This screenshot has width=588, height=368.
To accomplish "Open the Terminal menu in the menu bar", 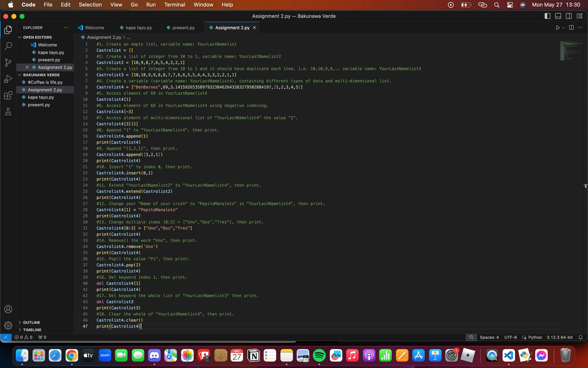I will (174, 5).
